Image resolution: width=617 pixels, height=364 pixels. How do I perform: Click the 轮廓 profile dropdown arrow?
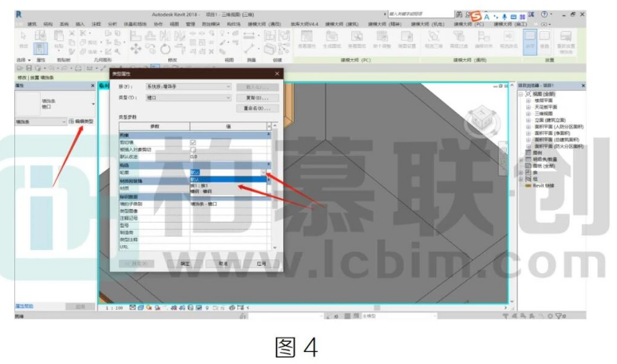pos(263,172)
